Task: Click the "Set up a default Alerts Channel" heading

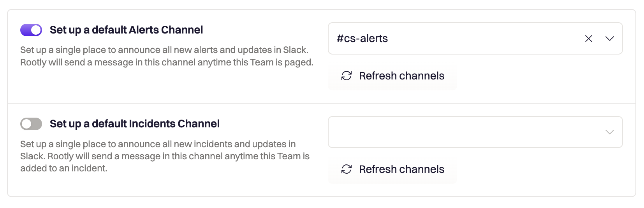Action: pyautogui.click(x=126, y=30)
